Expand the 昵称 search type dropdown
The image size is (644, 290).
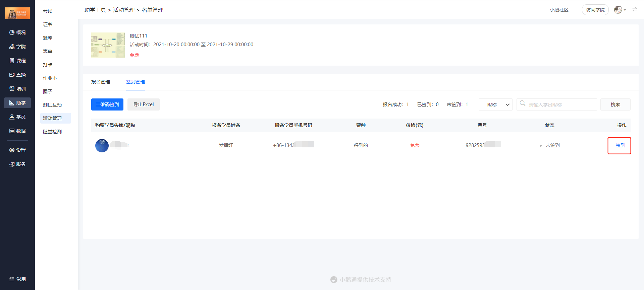[x=495, y=104]
